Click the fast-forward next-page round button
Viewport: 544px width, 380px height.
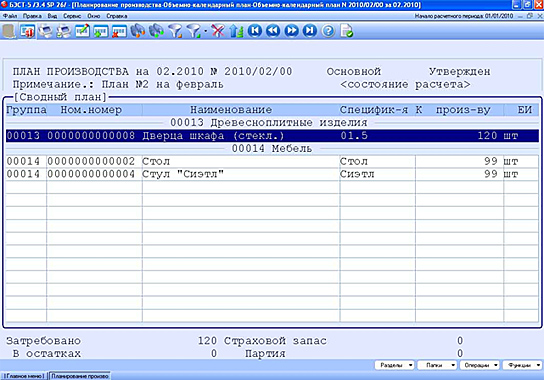(292, 31)
